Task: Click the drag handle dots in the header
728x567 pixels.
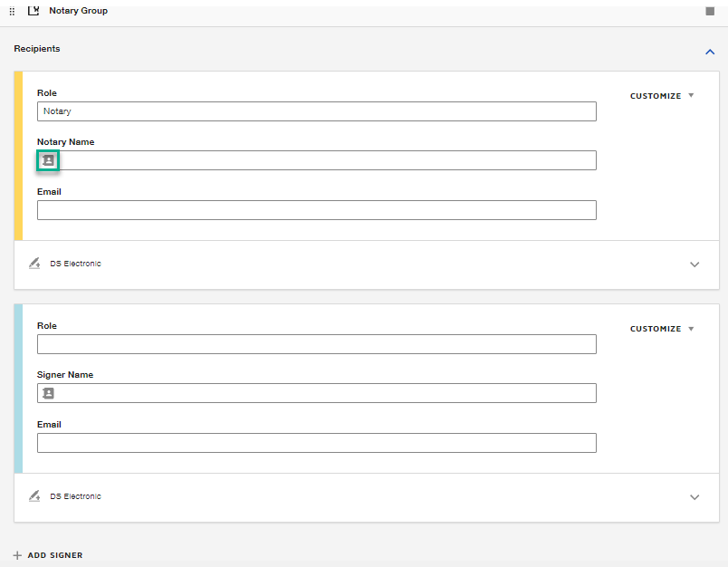Action: (13, 10)
